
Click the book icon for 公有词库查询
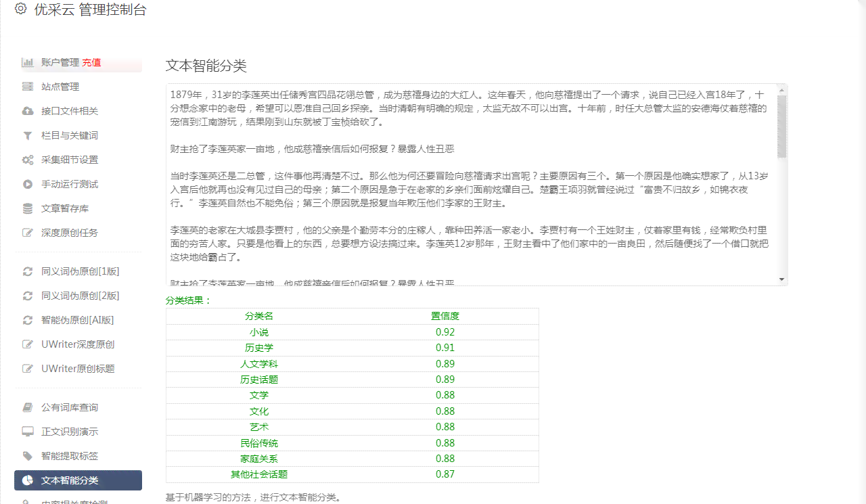28,407
